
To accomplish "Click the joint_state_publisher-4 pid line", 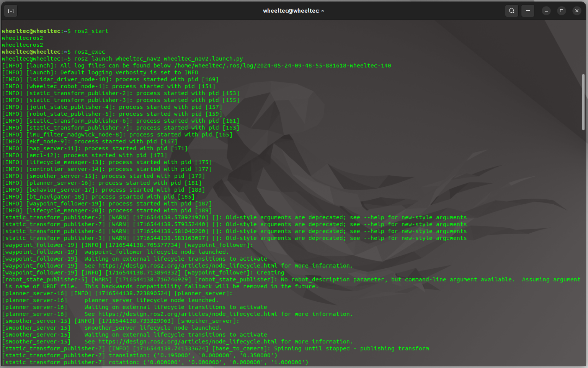I will point(112,107).
